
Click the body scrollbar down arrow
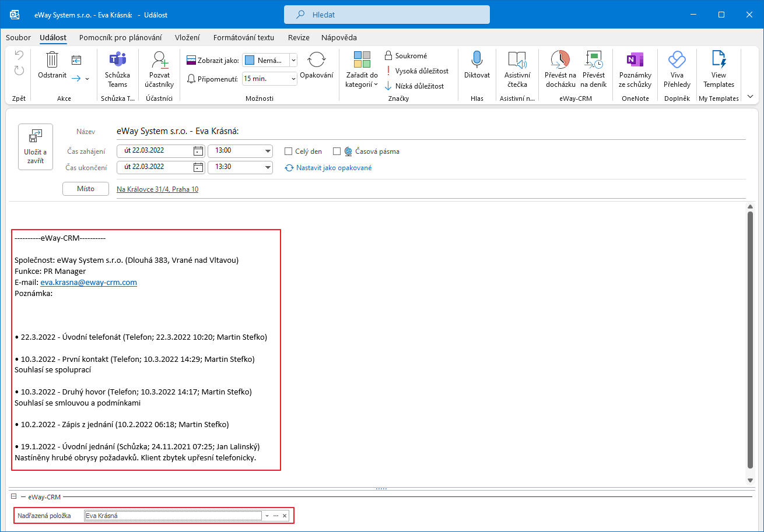tap(751, 480)
